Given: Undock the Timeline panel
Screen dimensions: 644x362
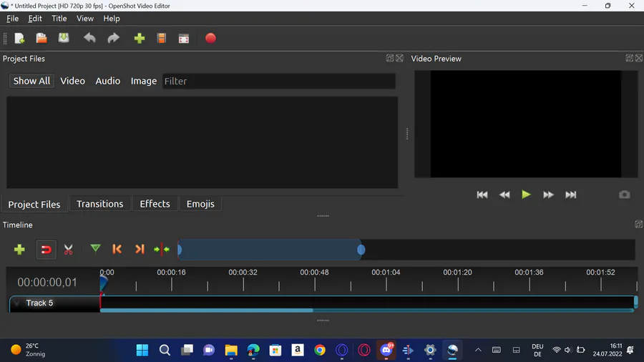Looking at the screenshot, I should coord(639,224).
